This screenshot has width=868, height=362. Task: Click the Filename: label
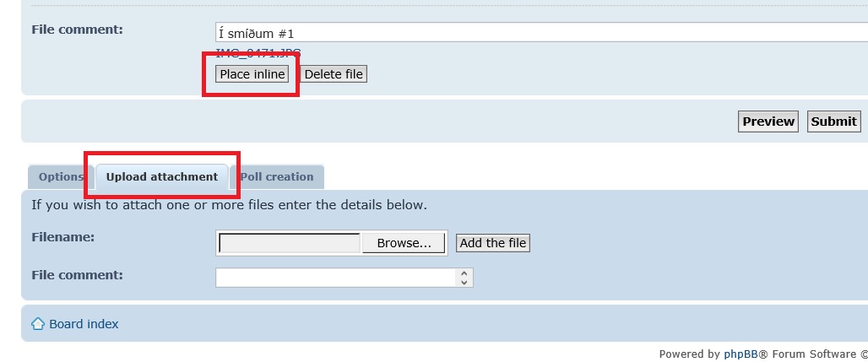[62, 237]
